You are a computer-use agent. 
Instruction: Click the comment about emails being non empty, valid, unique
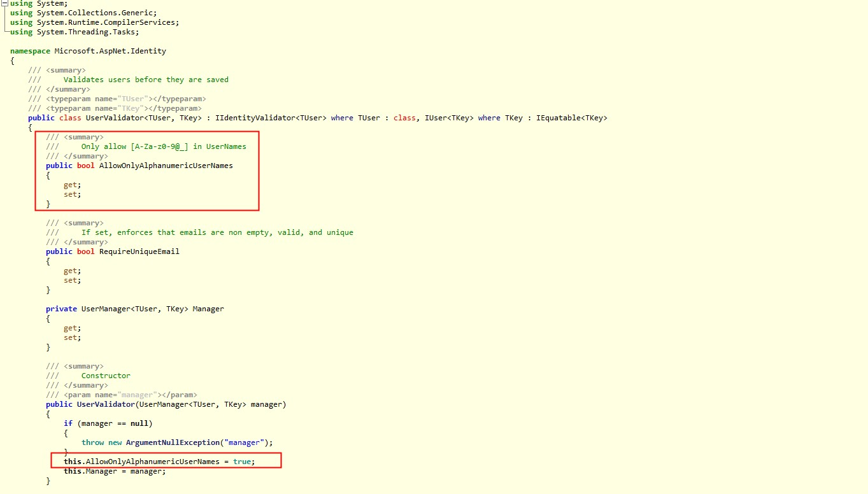pos(217,232)
